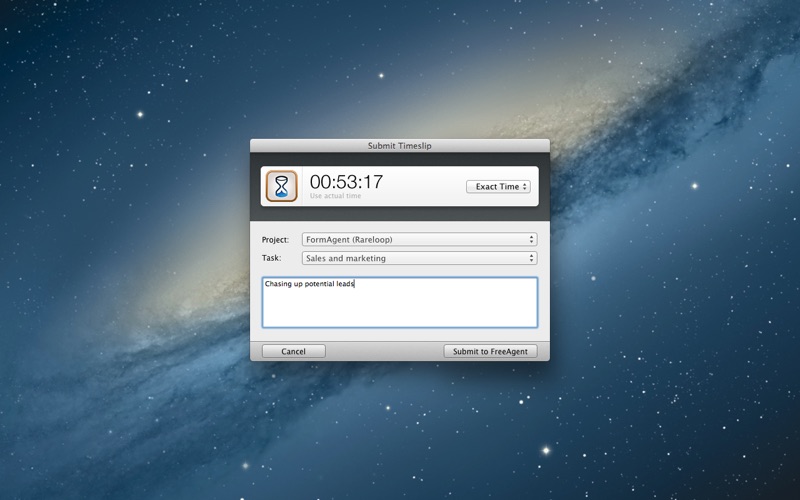Click the arrows on the Exact Time popup
Image resolution: width=800 pixels, height=500 pixels.
pos(525,187)
